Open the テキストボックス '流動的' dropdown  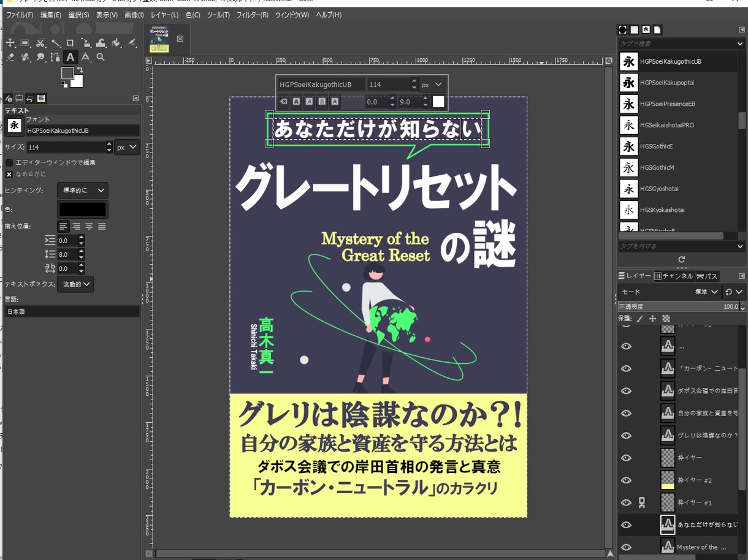click(75, 284)
